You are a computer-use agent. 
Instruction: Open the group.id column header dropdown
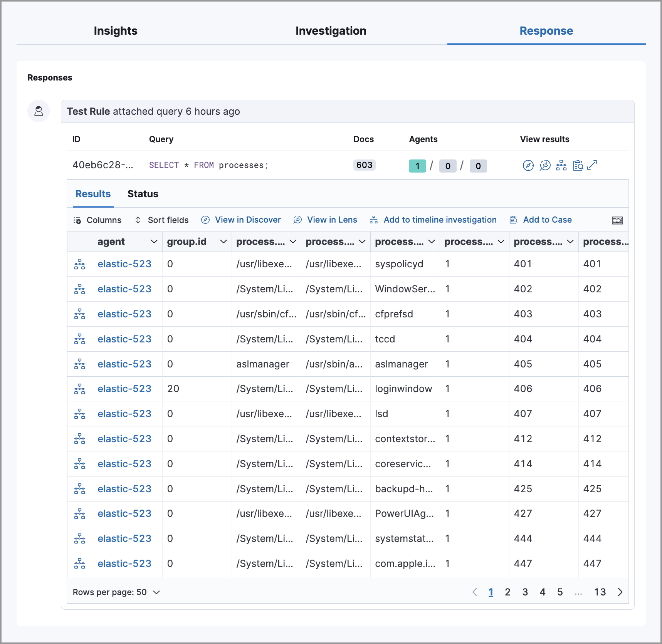[223, 241]
